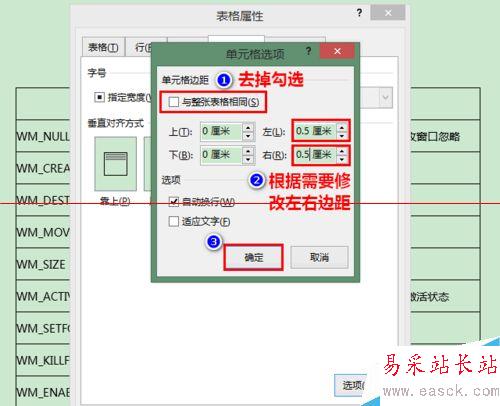Image resolution: width=500 pixels, height=406 pixels.
Task: Click the 右(R) margin input field
Action: (x=315, y=155)
